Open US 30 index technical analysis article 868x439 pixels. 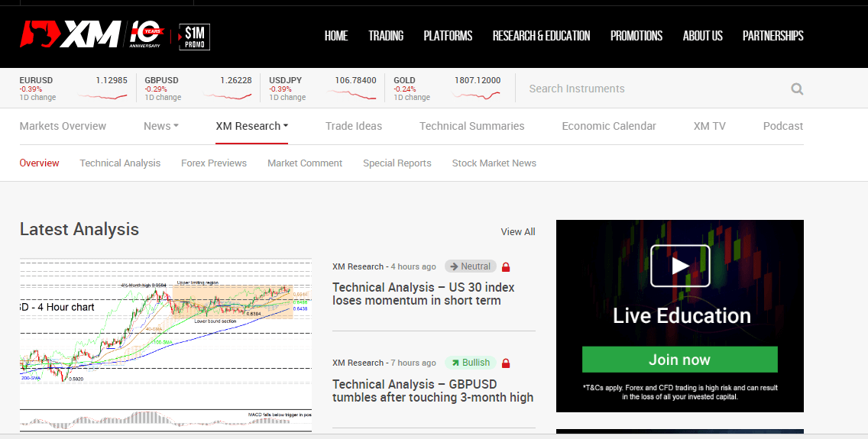pos(423,294)
